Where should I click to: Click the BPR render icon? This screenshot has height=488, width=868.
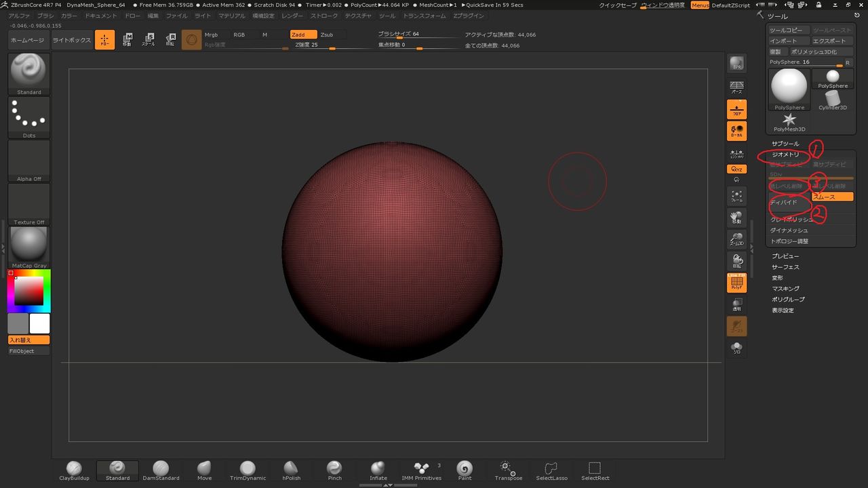(x=736, y=64)
